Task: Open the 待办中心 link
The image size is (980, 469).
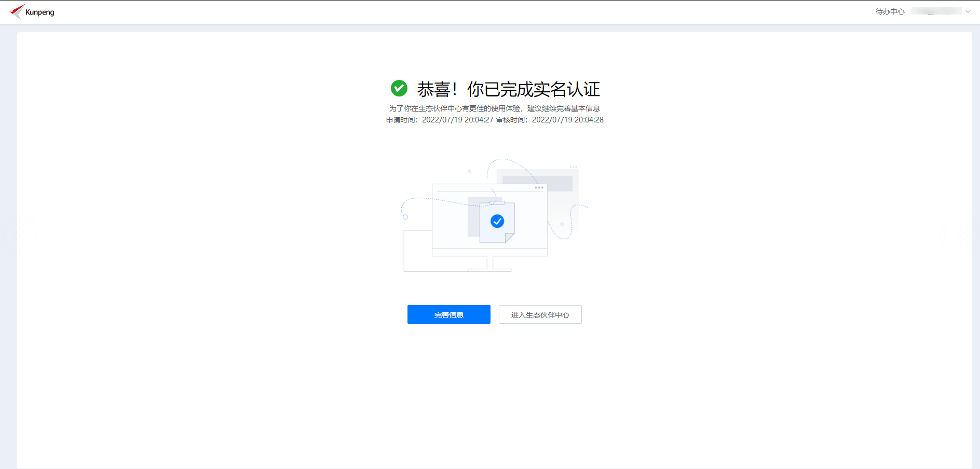Action: click(x=890, y=11)
